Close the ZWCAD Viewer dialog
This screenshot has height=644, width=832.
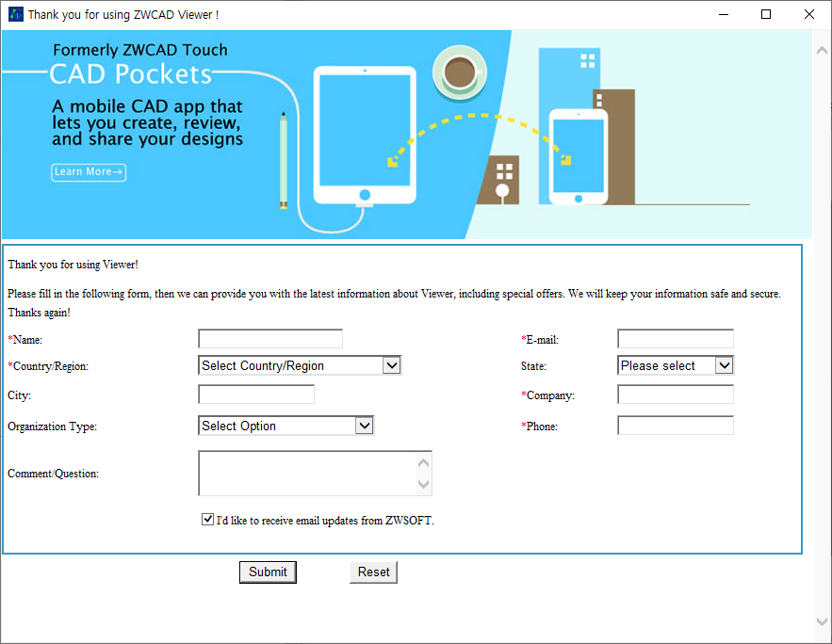point(809,14)
